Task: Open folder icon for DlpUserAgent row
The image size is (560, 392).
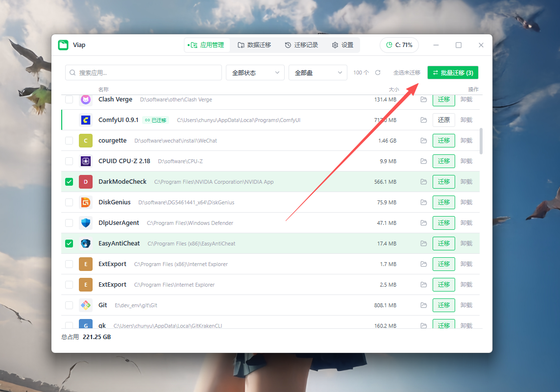Action: [424, 223]
